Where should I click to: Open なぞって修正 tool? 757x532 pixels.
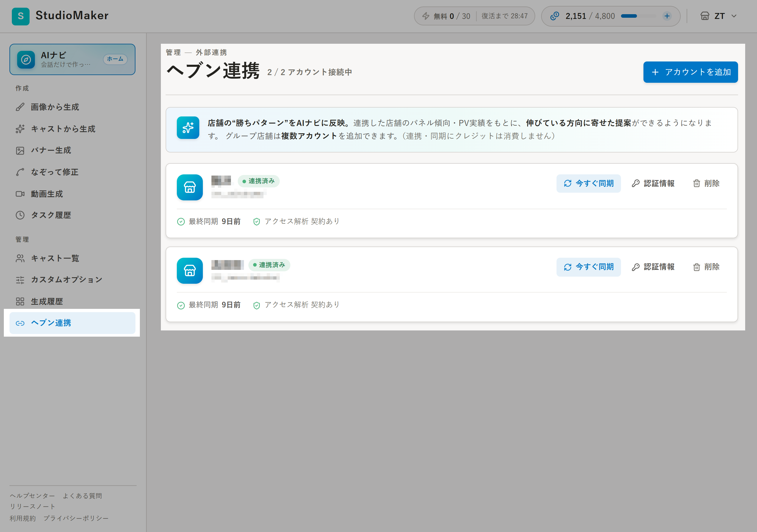click(72, 172)
